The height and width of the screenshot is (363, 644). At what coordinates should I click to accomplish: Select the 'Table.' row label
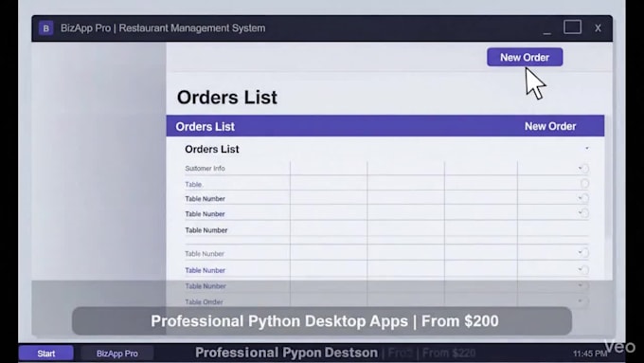194,185
